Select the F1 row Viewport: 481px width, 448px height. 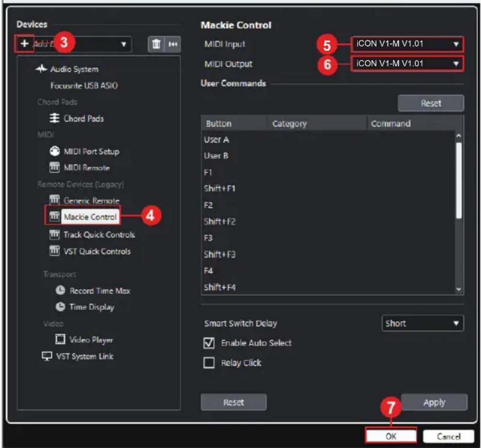tap(328, 172)
